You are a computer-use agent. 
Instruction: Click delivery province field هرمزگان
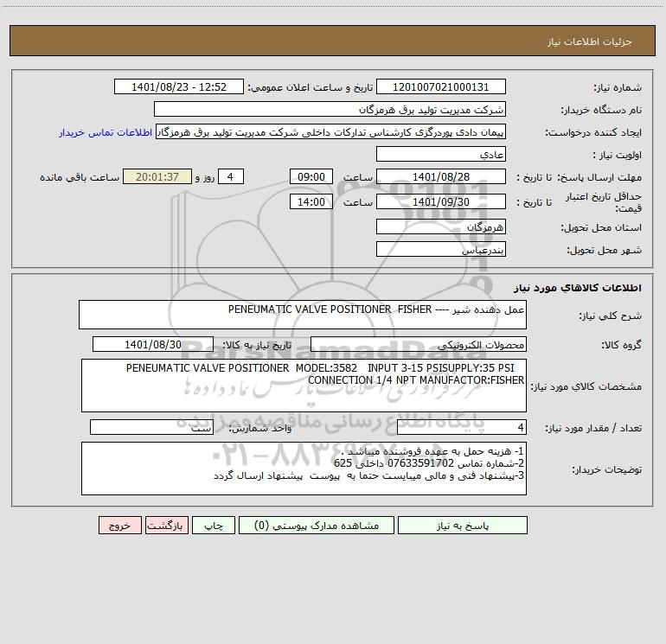point(441,226)
